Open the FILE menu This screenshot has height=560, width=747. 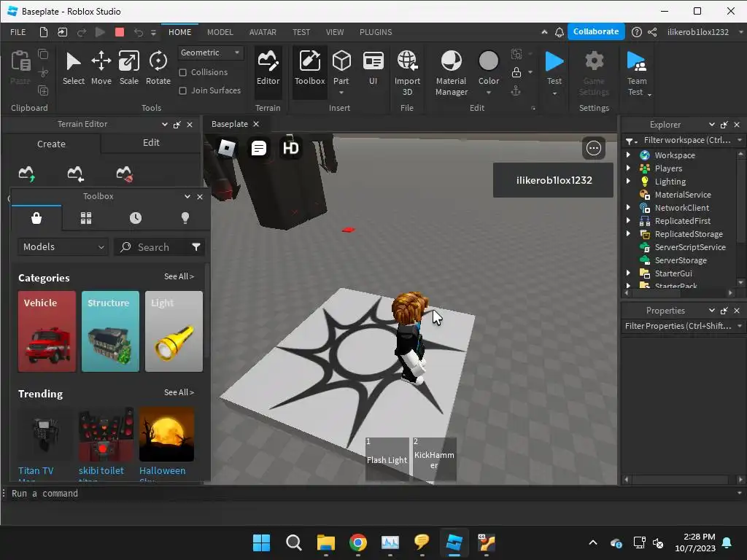[18, 32]
